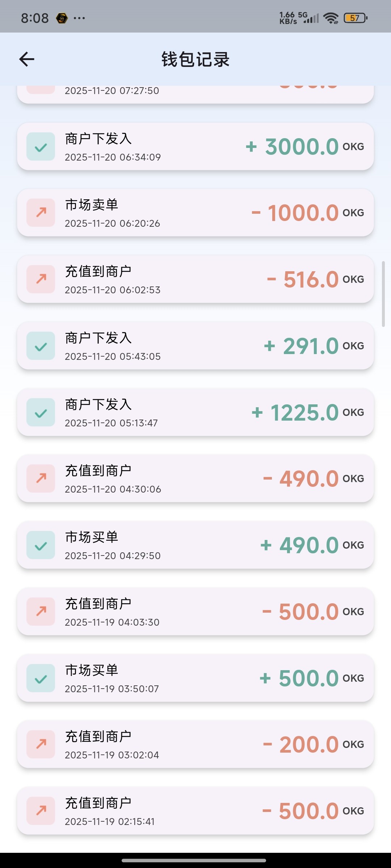This screenshot has width=391, height=868.
Task: Tap the back arrow in header
Action: point(27,59)
